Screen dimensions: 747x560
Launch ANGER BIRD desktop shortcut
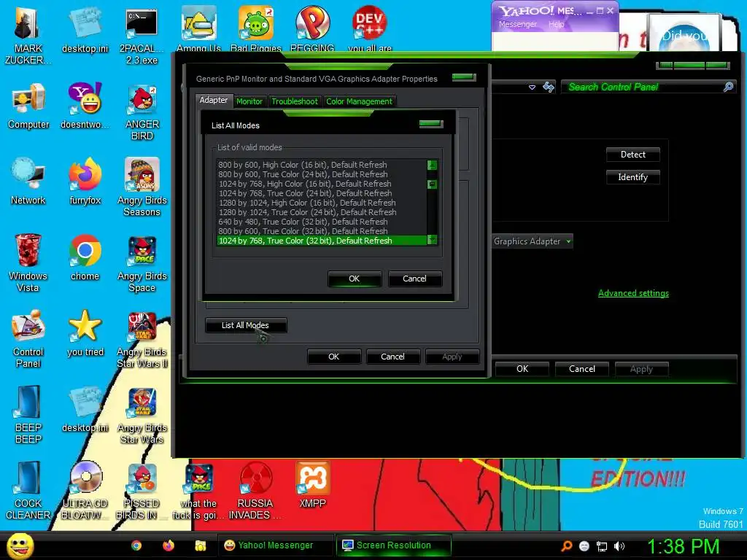pos(142,112)
